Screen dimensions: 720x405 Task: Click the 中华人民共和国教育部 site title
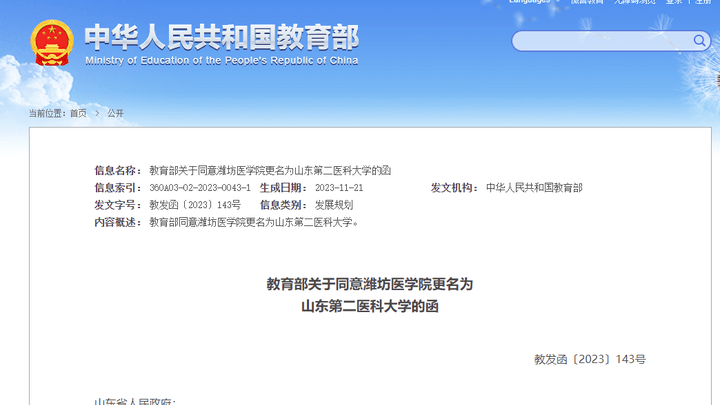(x=222, y=37)
